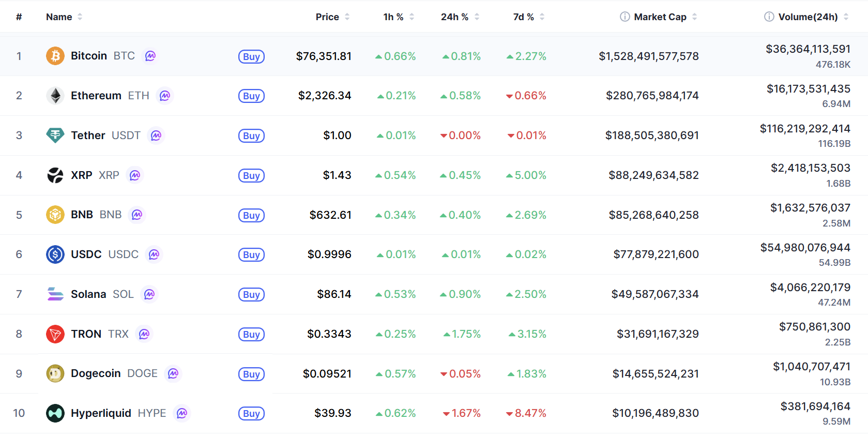
Task: Click the Market Cap info icon
Action: point(625,17)
